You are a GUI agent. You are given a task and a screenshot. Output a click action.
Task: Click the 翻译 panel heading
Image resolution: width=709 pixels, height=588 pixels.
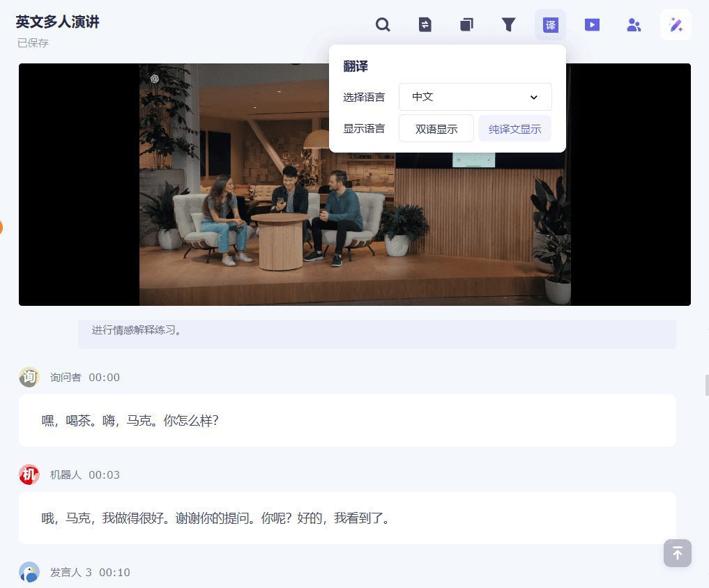coord(356,66)
